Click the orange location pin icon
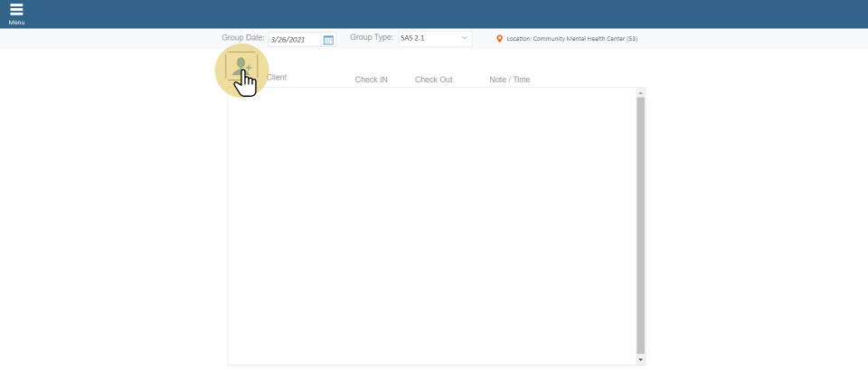868x371 pixels. [500, 39]
